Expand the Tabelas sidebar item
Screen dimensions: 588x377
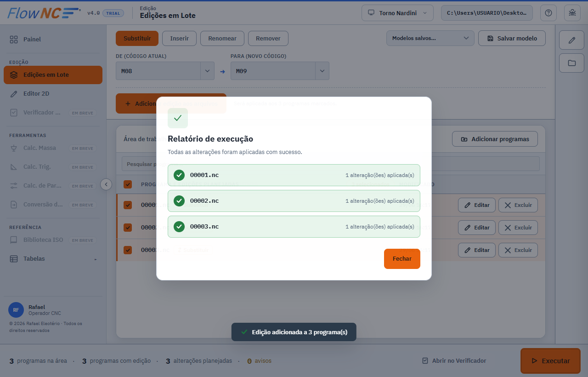click(x=53, y=259)
